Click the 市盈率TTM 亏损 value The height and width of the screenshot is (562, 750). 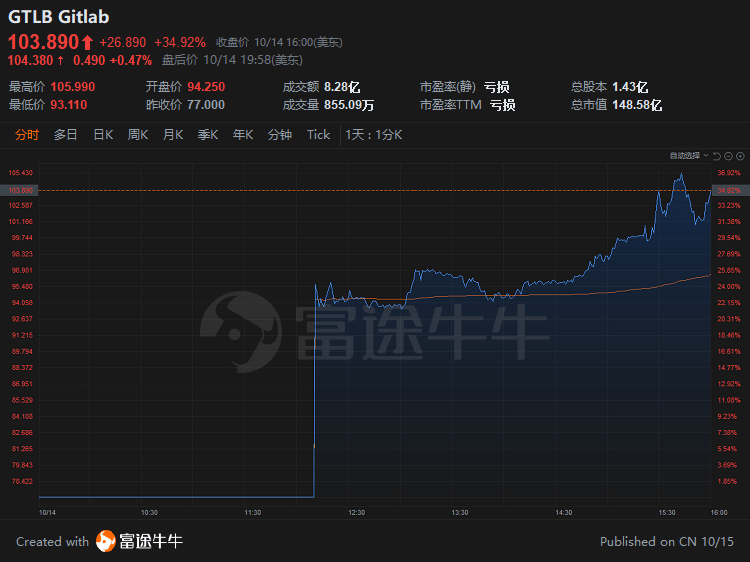tap(502, 105)
